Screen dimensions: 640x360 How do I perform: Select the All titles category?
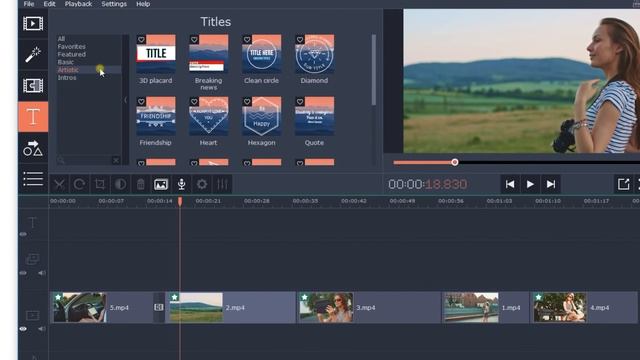tap(61, 39)
